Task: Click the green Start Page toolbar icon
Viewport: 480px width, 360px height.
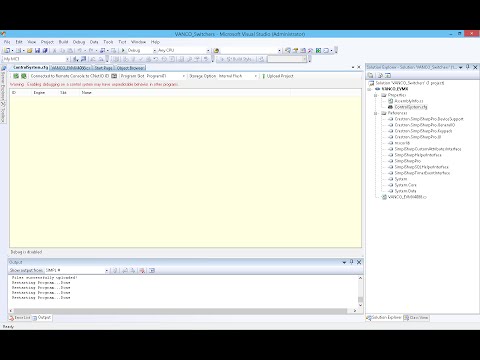Action: (318, 50)
